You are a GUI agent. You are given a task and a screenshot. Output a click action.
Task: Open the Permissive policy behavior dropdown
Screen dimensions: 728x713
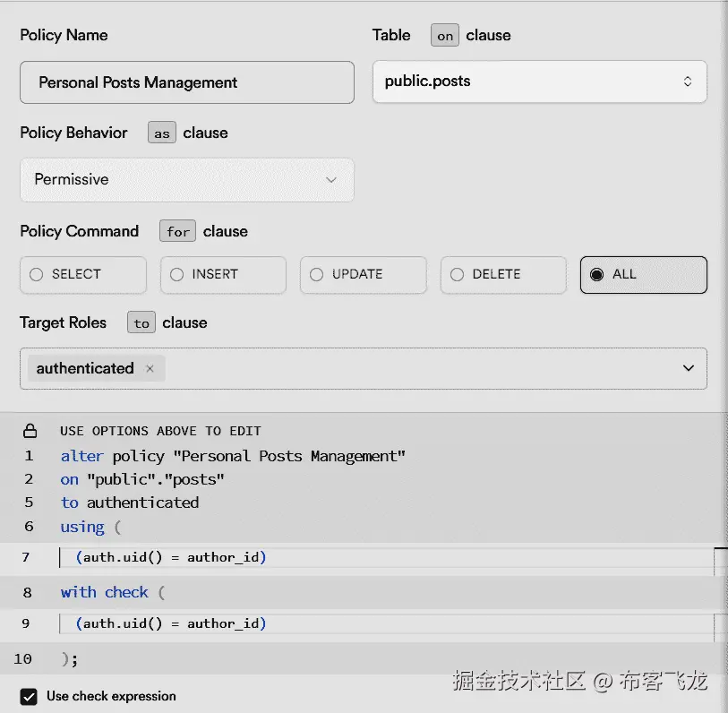coord(186,180)
